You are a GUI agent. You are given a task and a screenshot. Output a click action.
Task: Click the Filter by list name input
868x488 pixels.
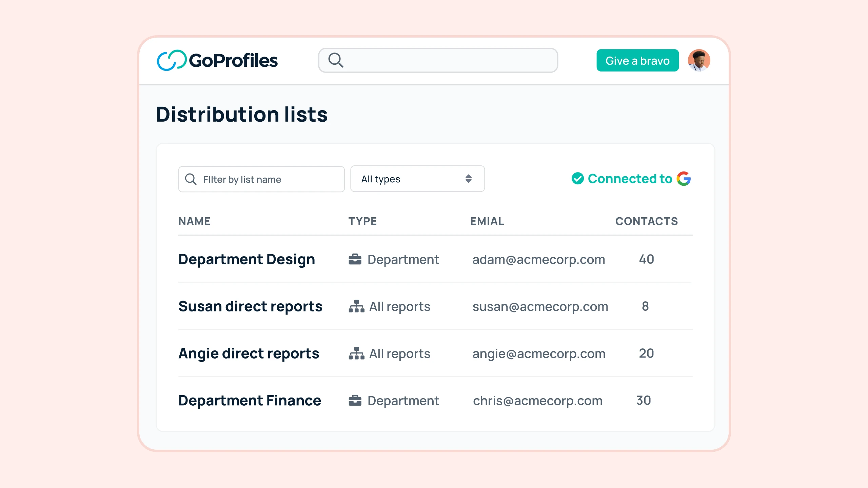261,179
